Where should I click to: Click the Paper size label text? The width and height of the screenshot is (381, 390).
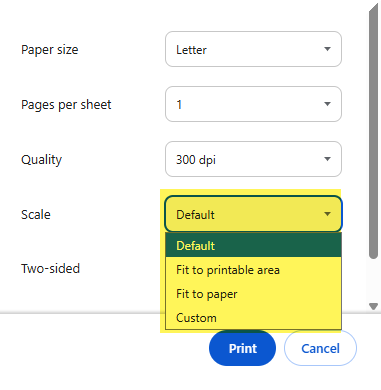click(50, 50)
